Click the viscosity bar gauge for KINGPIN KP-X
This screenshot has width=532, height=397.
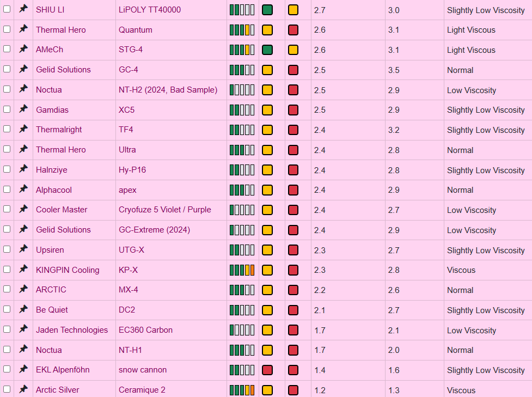point(242,270)
